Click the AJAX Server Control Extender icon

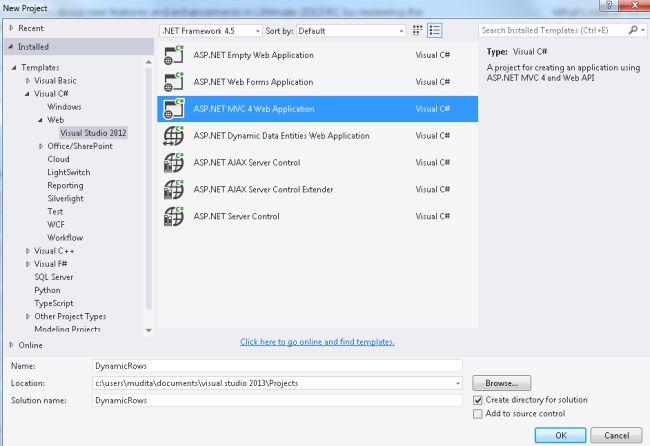(173, 189)
